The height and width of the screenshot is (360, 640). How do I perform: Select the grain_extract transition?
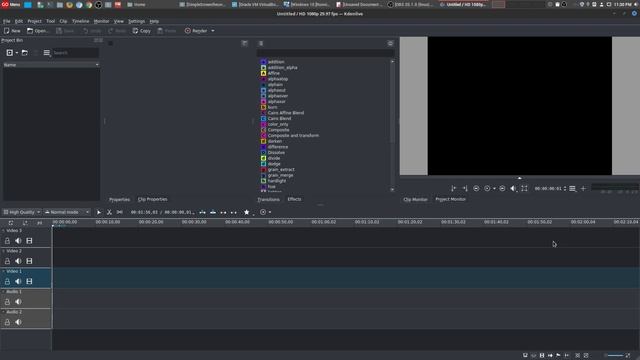point(281,170)
